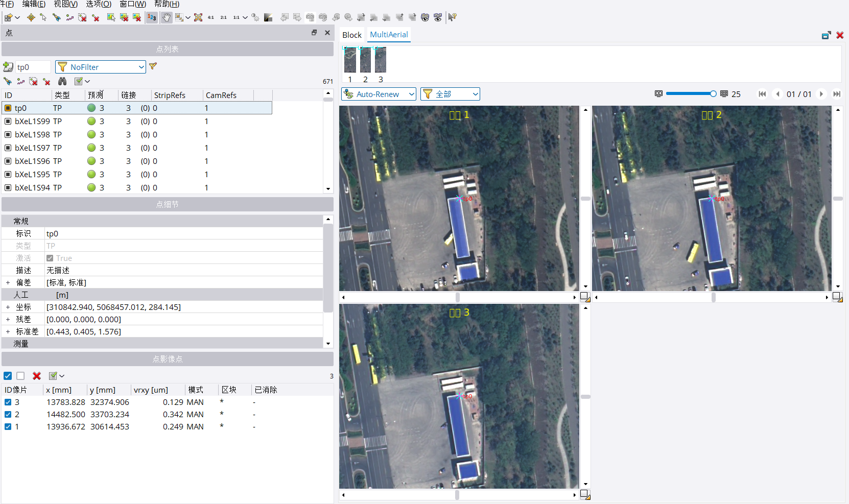This screenshot has width=849, height=504.
Task: Go to first page of image views
Action: 762,94
